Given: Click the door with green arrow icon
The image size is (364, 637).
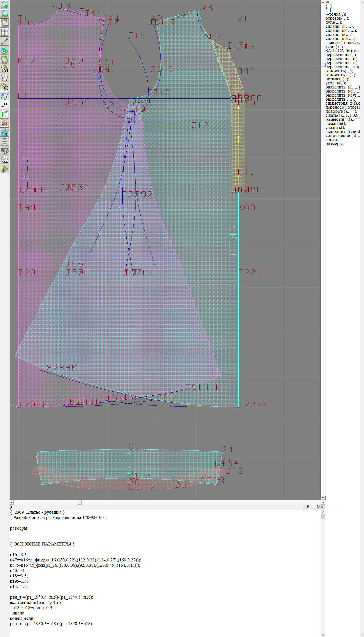Looking at the screenshot, I should (x=5, y=169).
